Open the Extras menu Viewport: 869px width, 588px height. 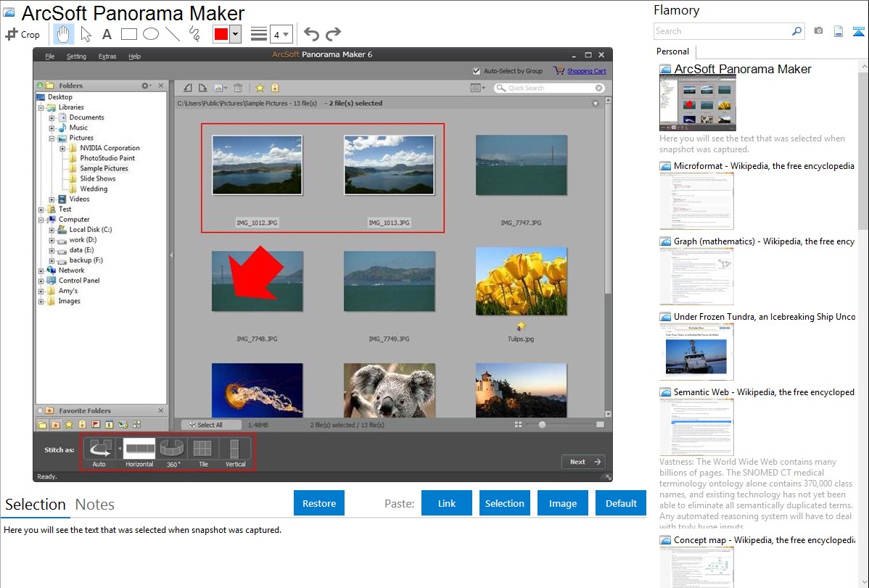107,57
